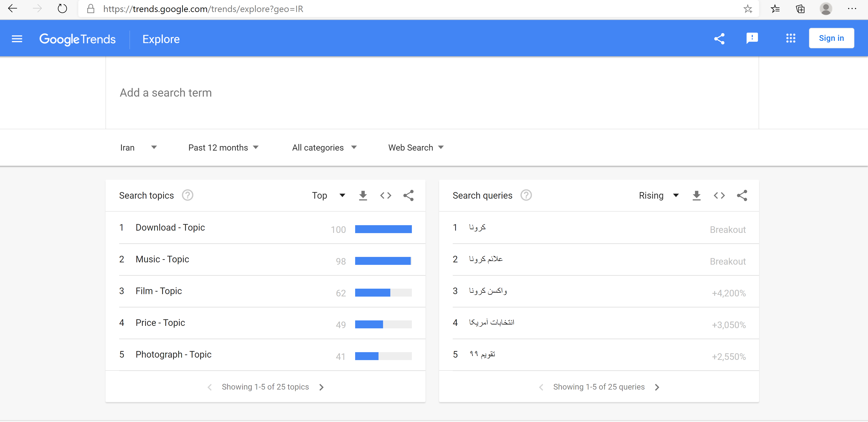
Task: Download Search topics data as CSV
Action: tap(363, 195)
